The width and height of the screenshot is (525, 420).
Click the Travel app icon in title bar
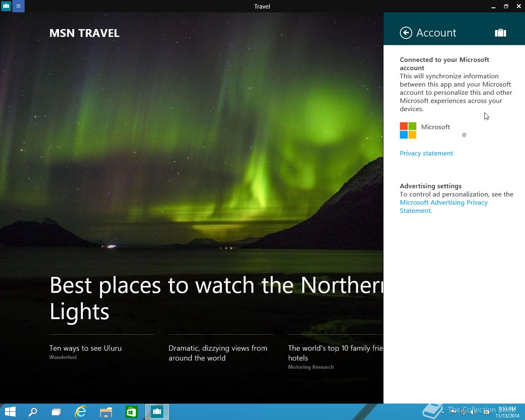click(6, 6)
